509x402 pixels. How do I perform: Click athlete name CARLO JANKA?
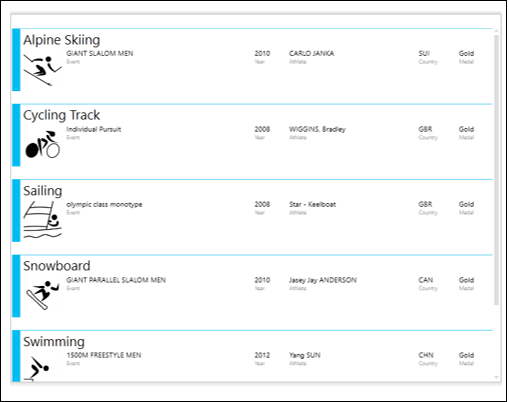coord(311,53)
